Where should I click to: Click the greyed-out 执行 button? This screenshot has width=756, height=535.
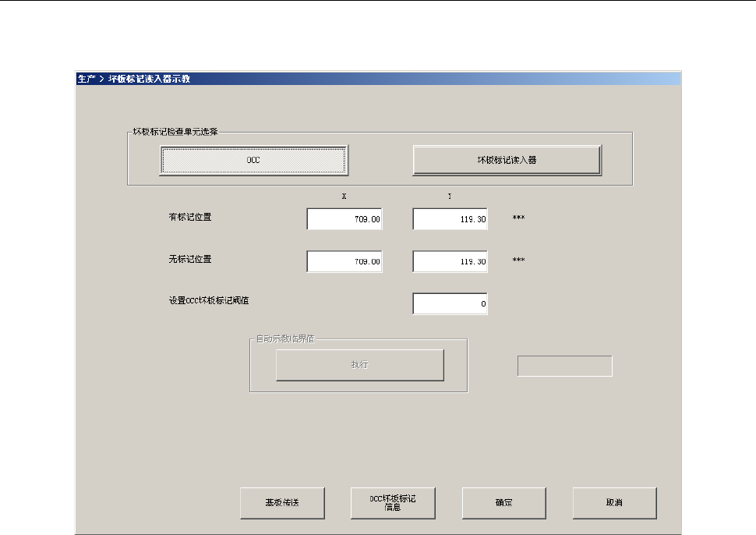(359, 365)
